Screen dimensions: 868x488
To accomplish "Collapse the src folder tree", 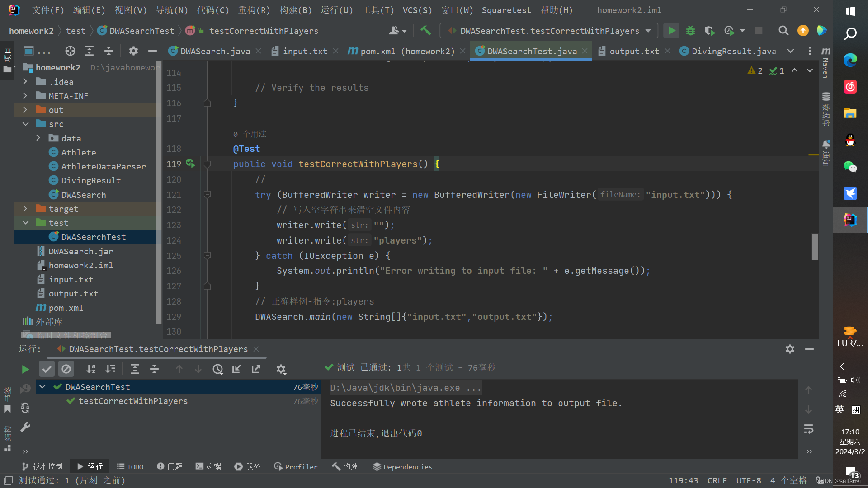I will pyautogui.click(x=25, y=124).
